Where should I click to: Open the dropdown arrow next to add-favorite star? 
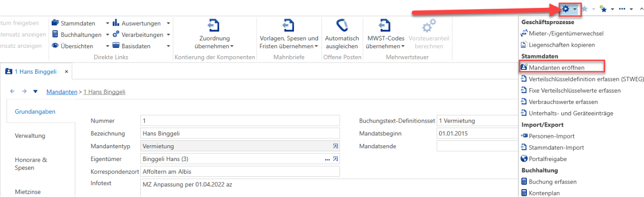[612, 9]
